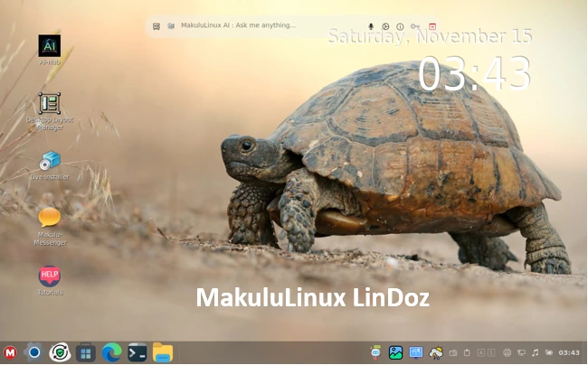Click the large 03:43 desktop clock
Screen dimensions: 588x365
[x=474, y=73]
